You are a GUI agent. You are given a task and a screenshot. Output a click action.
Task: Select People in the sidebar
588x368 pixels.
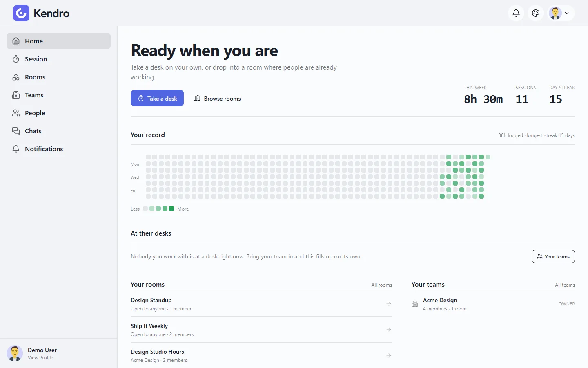58,113
